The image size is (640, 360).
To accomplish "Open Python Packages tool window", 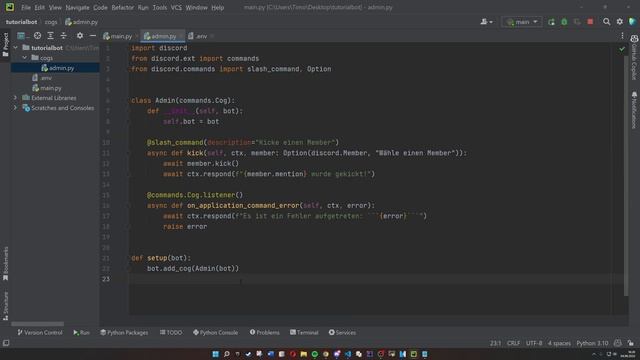I will (x=124, y=333).
